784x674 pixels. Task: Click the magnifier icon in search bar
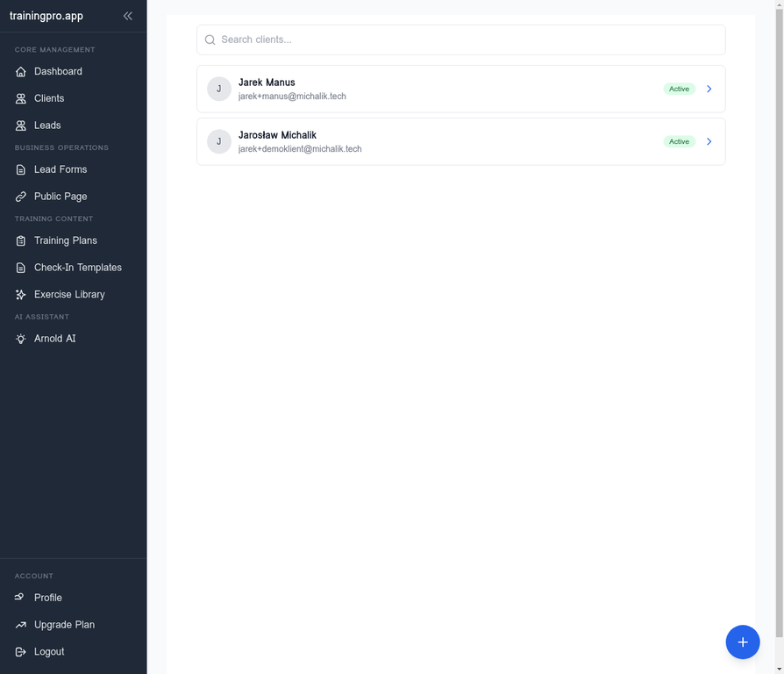210,40
